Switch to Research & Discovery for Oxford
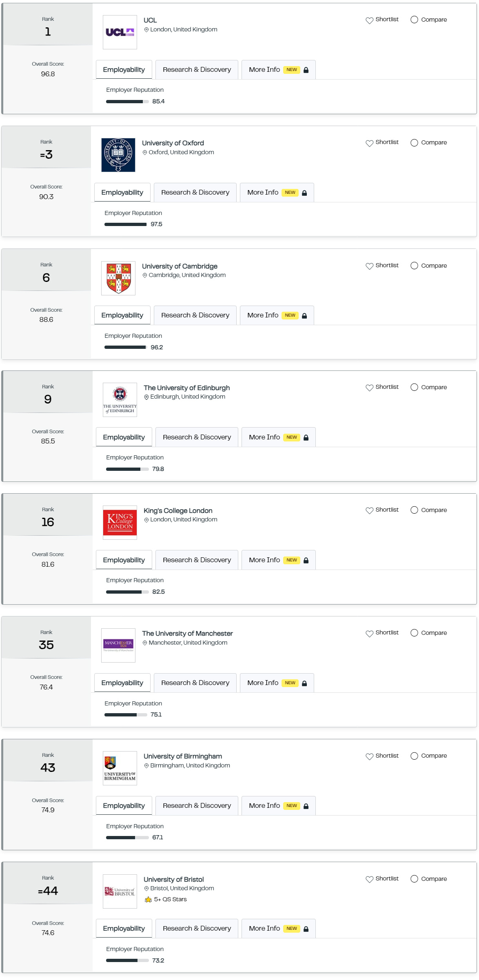 pos(195,193)
